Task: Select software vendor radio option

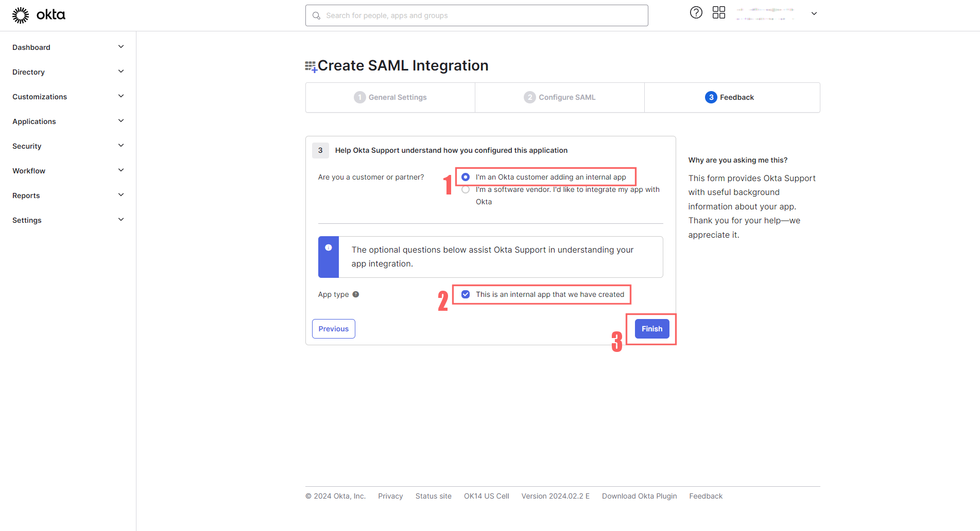Action: pos(466,189)
